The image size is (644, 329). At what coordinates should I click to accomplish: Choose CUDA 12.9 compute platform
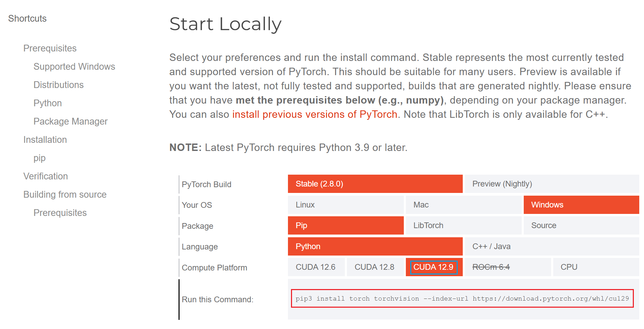[x=434, y=267]
